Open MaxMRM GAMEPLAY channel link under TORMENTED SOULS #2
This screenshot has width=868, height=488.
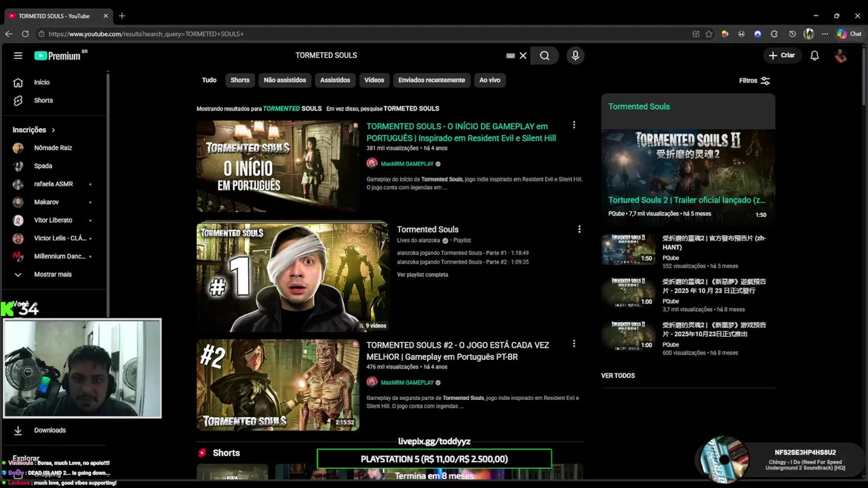(407, 382)
